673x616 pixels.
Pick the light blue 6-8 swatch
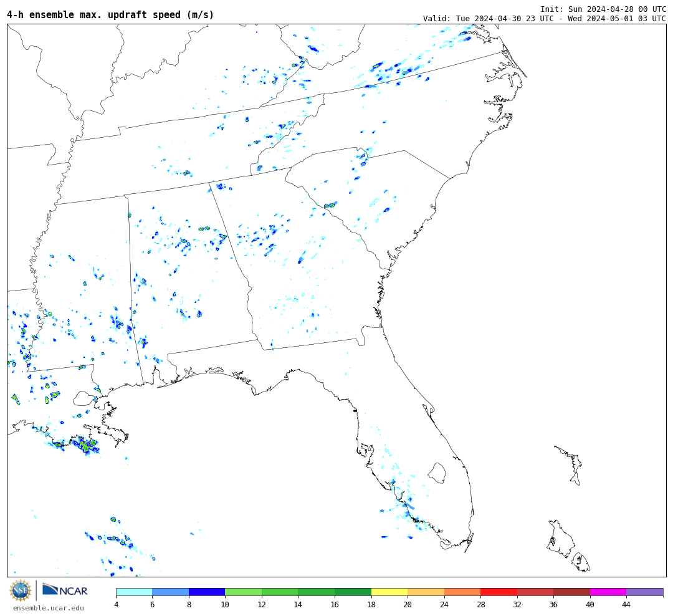(x=170, y=592)
